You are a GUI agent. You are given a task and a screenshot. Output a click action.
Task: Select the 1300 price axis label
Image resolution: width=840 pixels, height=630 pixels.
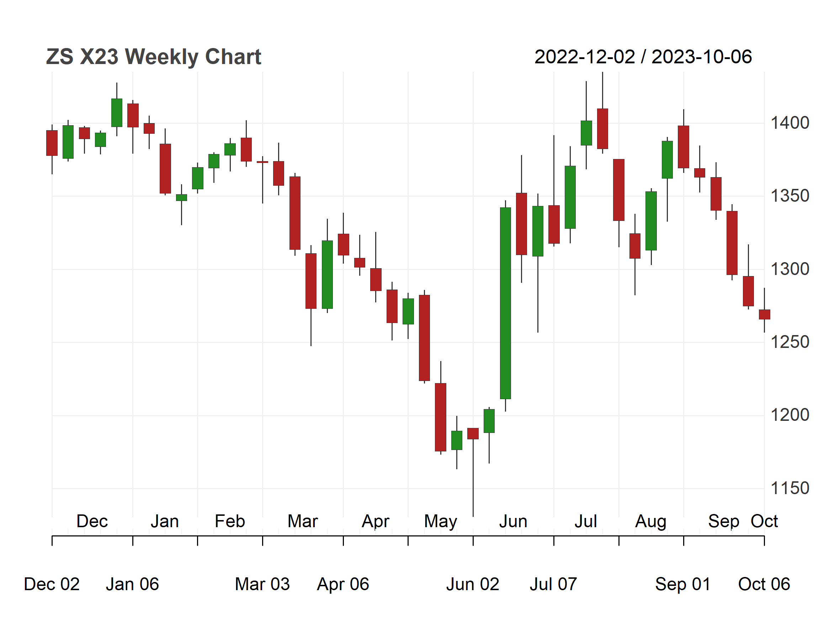point(790,269)
